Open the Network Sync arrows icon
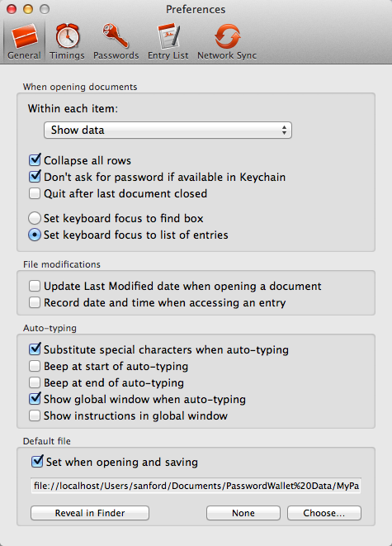This screenshot has width=392, height=546. tap(227, 36)
